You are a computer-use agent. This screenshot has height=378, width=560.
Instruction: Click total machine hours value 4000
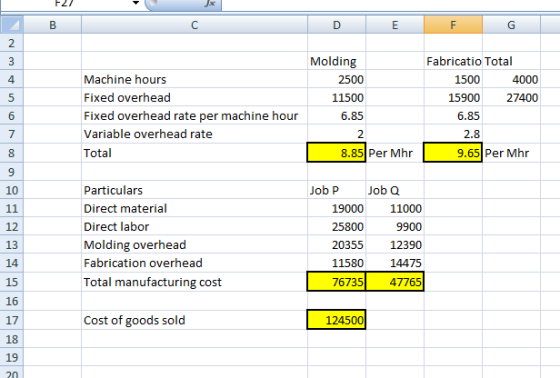(x=511, y=79)
